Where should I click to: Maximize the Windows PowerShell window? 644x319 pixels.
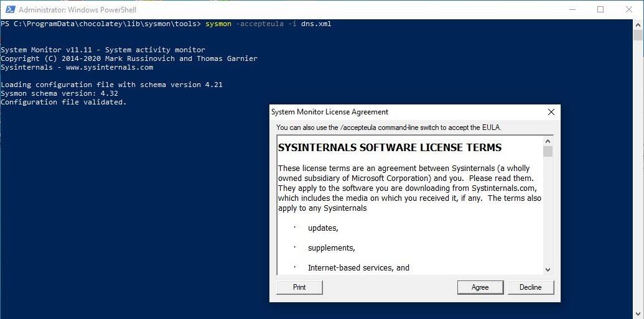[600, 9]
